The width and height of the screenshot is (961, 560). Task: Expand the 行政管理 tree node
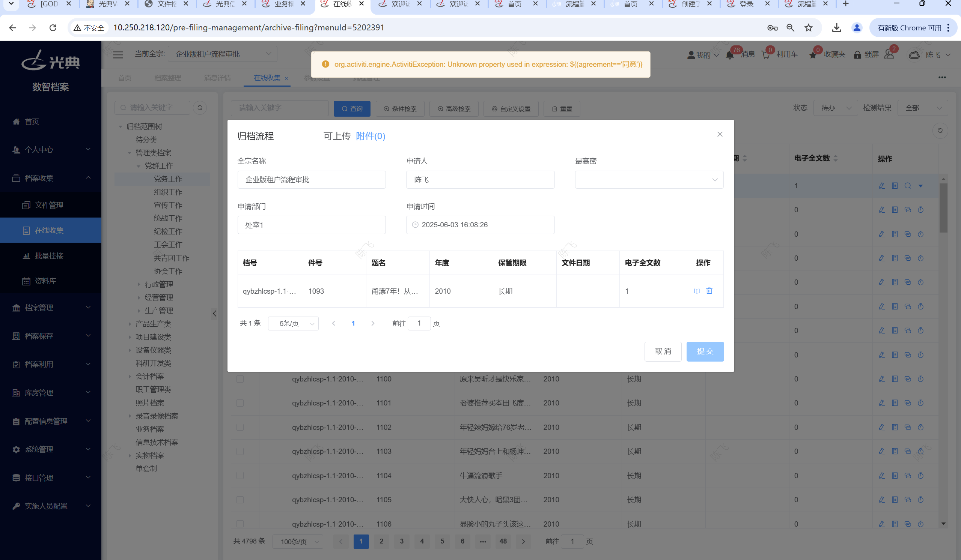pos(139,284)
